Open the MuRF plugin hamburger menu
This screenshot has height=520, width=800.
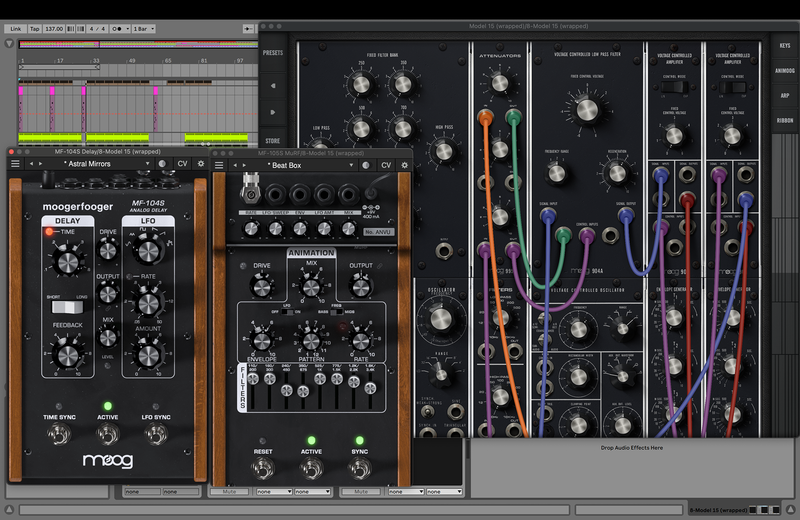tap(219, 164)
